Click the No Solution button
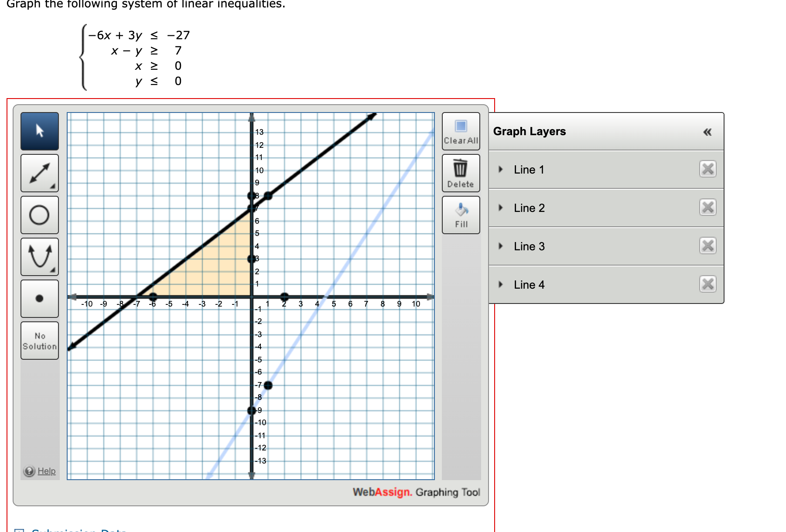This screenshot has width=786, height=532. pyautogui.click(x=39, y=341)
